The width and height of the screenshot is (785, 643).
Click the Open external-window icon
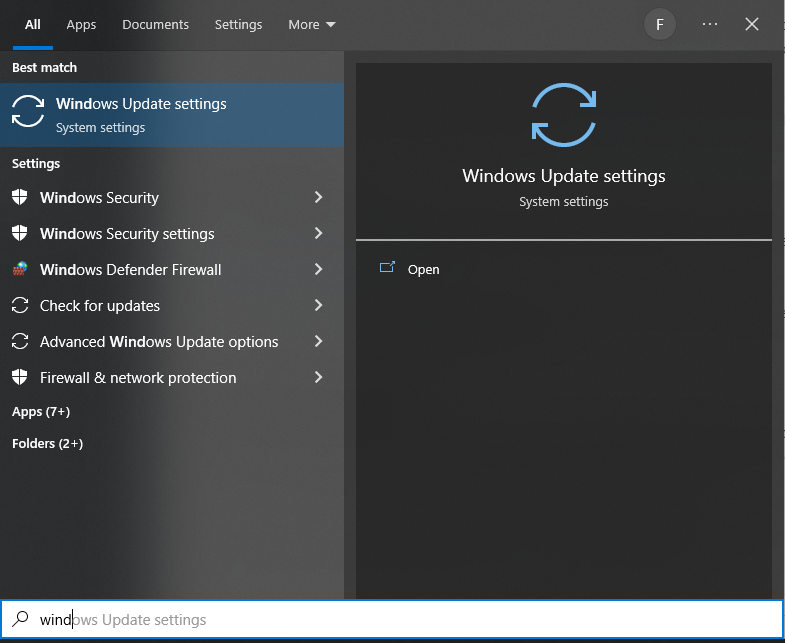[x=387, y=267]
